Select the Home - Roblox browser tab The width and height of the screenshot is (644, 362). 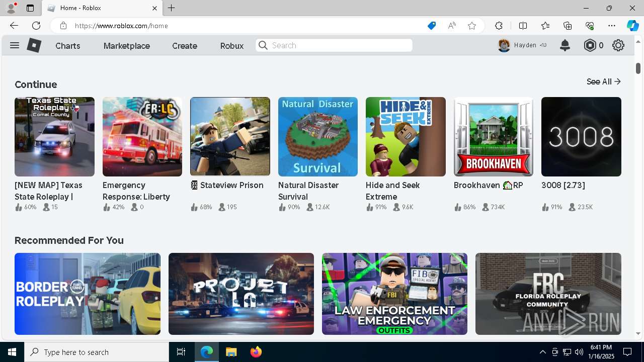(x=102, y=8)
